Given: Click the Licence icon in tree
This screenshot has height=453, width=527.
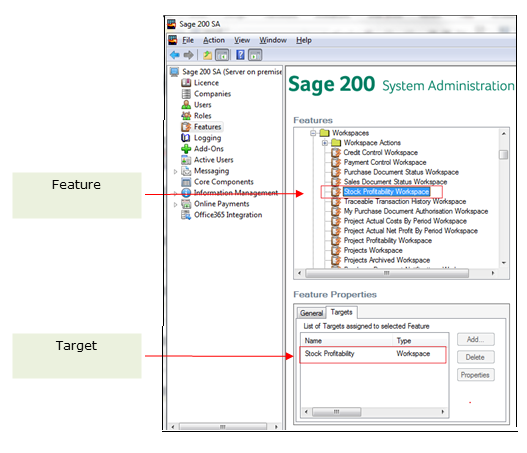Looking at the screenshot, I should tap(186, 83).
